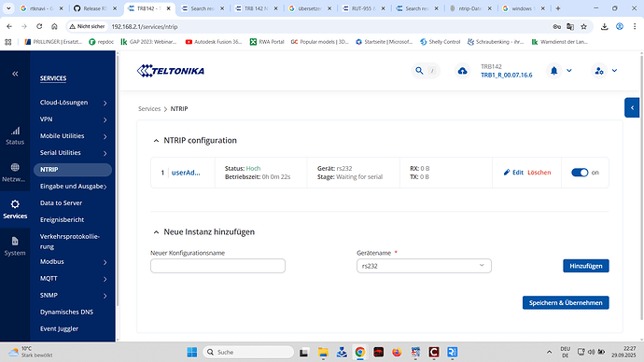
Task: Click the Windows taskbar Suche search box
Action: (248, 352)
